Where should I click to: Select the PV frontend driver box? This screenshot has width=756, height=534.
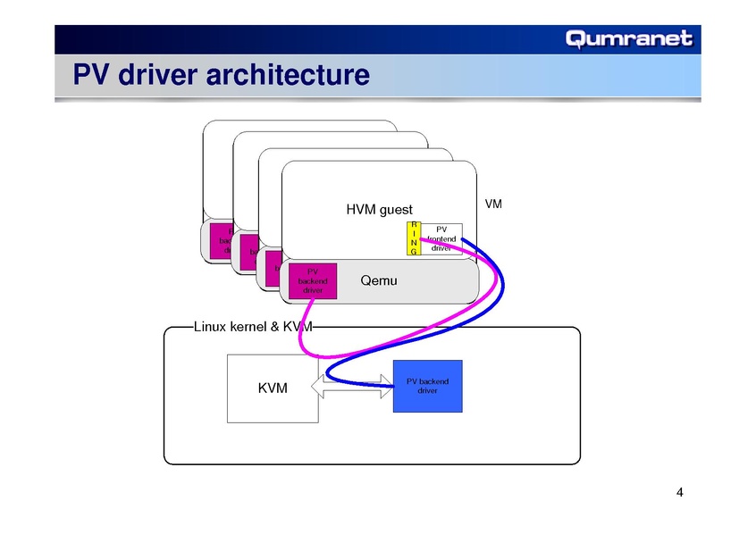click(x=441, y=238)
